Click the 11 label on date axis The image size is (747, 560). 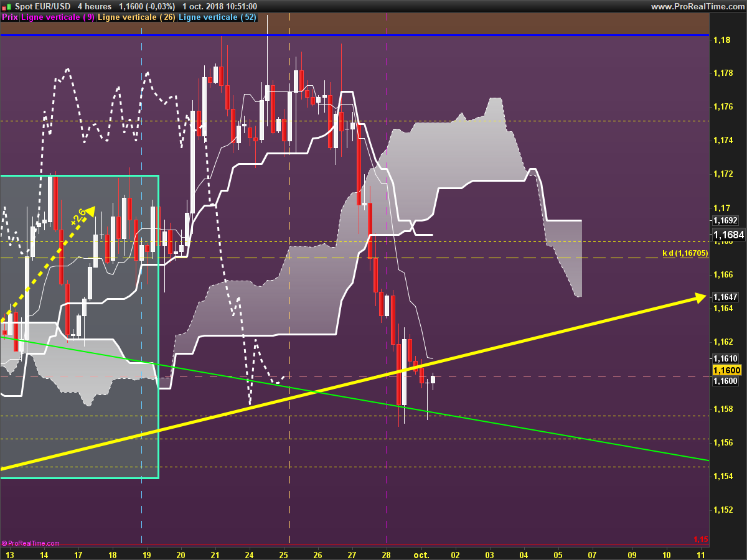pos(700,554)
